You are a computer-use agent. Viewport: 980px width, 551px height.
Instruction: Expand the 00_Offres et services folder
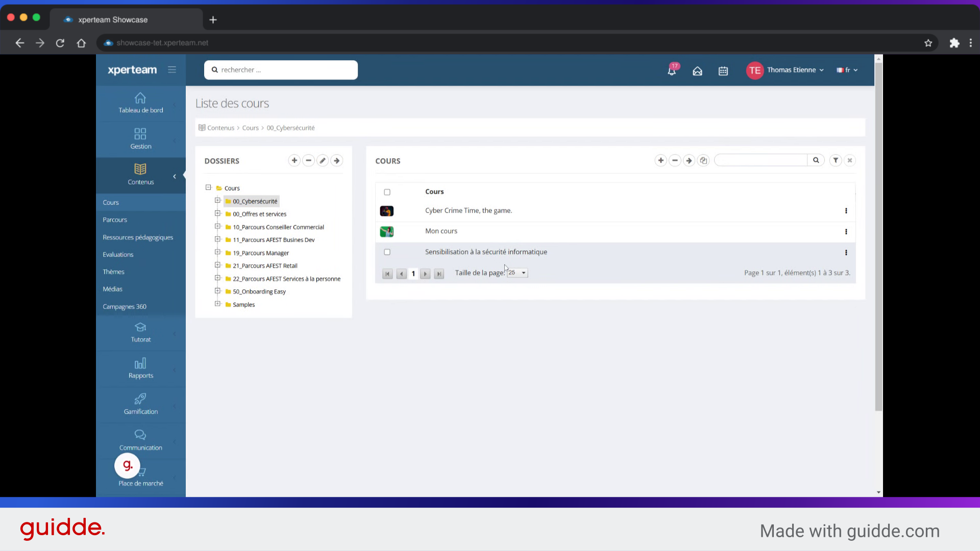[217, 214]
